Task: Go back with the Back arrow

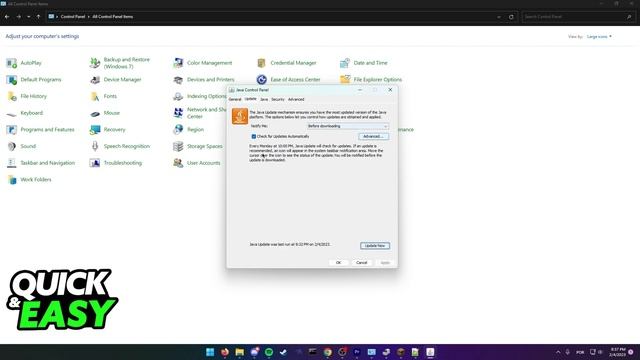Action: click(7, 17)
